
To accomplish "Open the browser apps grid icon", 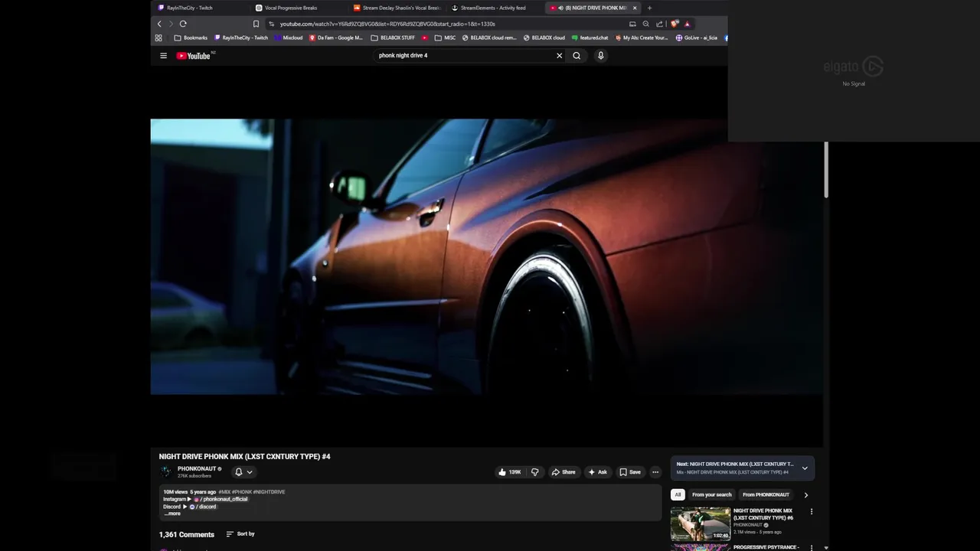I will point(158,37).
